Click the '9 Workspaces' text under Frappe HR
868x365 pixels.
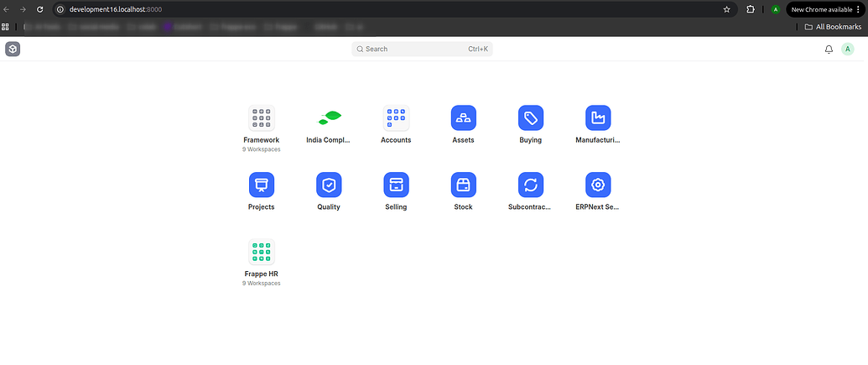(x=262, y=283)
